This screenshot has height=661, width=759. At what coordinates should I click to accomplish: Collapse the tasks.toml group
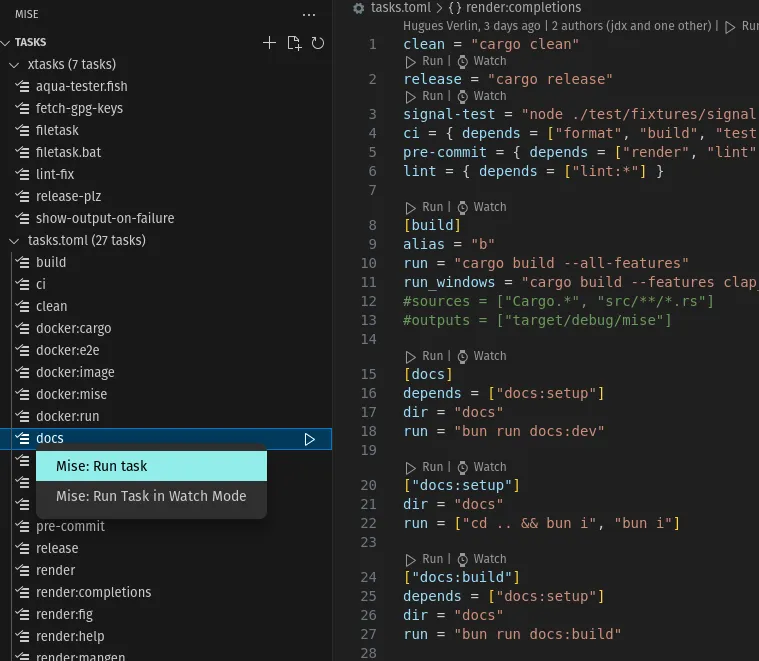point(14,240)
